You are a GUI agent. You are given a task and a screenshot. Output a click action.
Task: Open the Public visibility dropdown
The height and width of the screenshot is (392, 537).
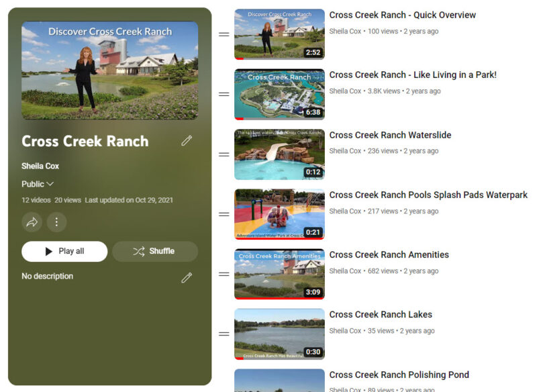coord(38,184)
